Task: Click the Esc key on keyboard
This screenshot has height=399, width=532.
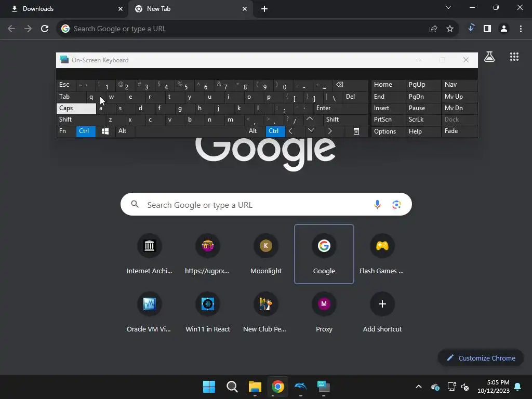Action: click(66, 85)
